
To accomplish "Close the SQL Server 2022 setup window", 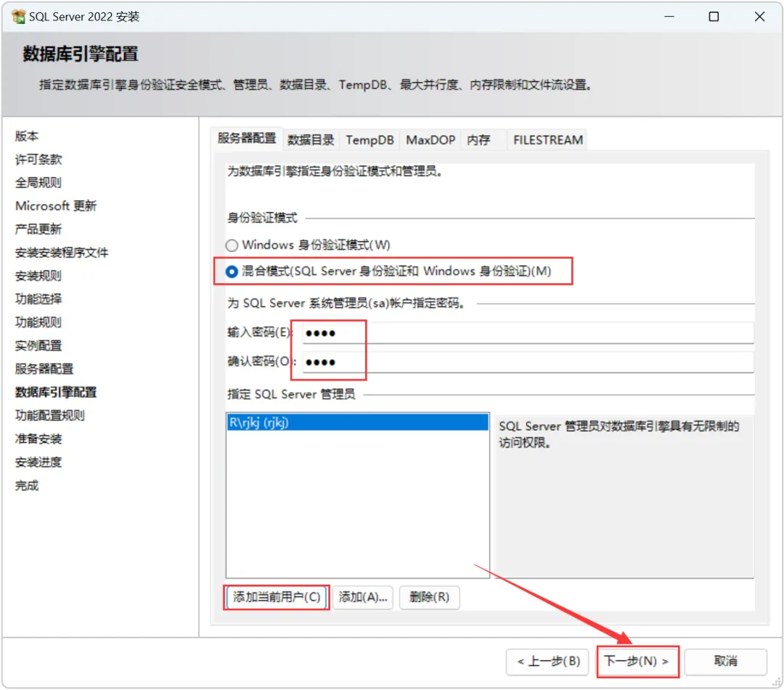I will (759, 17).
